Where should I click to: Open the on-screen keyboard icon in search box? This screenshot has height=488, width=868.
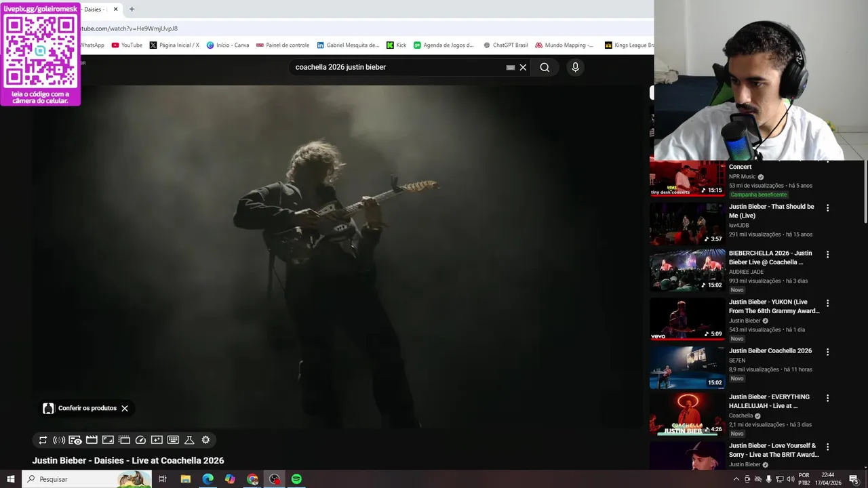(511, 67)
